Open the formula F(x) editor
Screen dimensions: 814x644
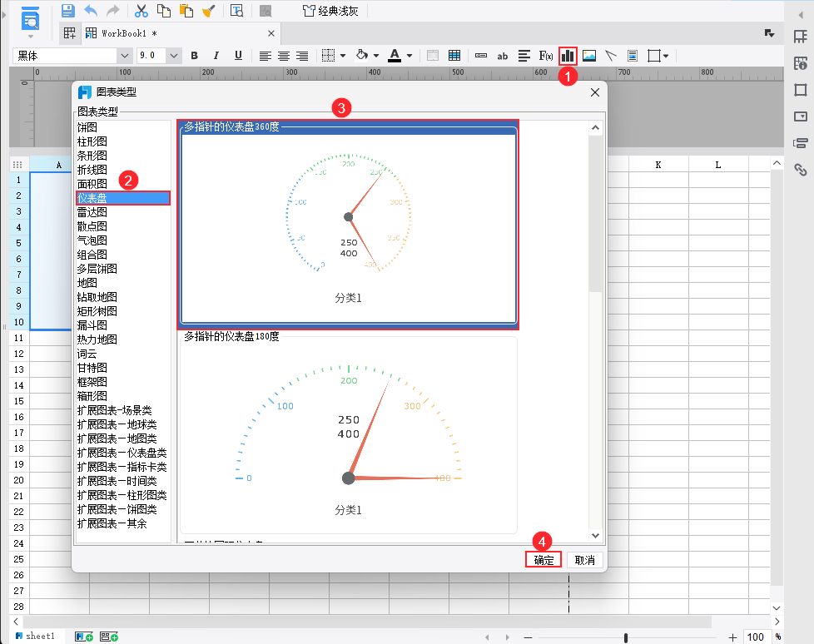tap(547, 55)
